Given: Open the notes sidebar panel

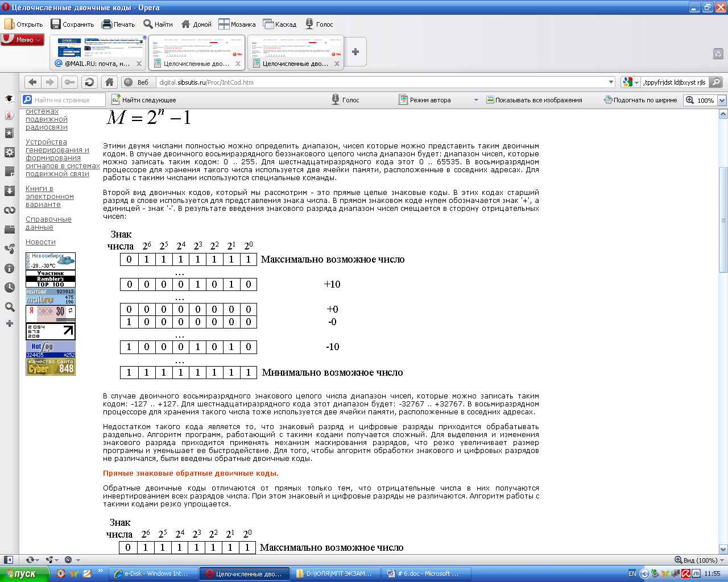Looking at the screenshot, I should (9, 171).
